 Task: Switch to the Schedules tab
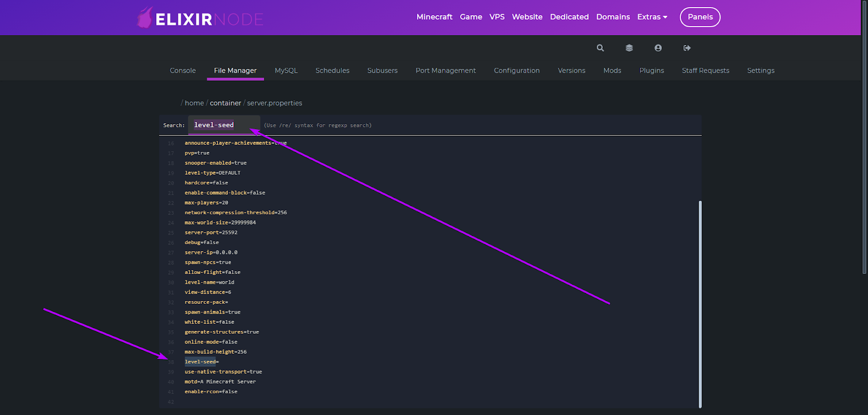click(333, 71)
